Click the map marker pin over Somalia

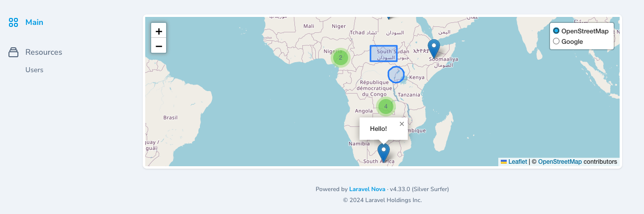click(434, 48)
